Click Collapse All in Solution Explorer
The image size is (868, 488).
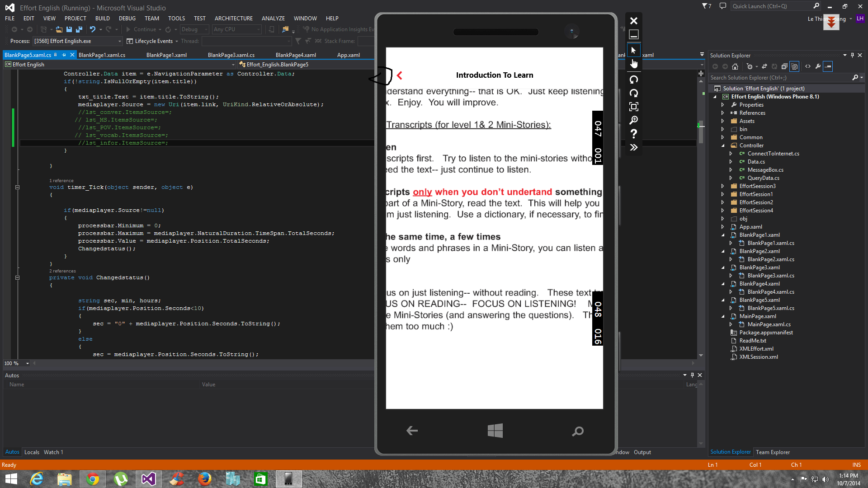[784, 66]
